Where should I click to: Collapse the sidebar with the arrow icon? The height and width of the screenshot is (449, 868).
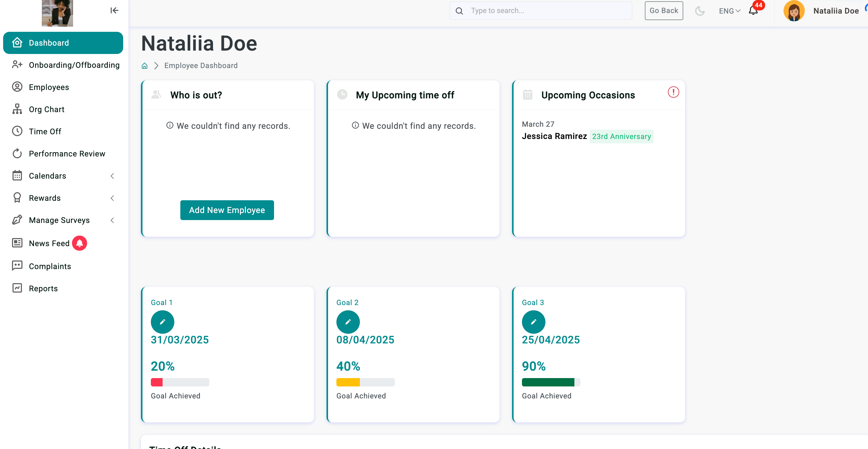pyautogui.click(x=114, y=10)
